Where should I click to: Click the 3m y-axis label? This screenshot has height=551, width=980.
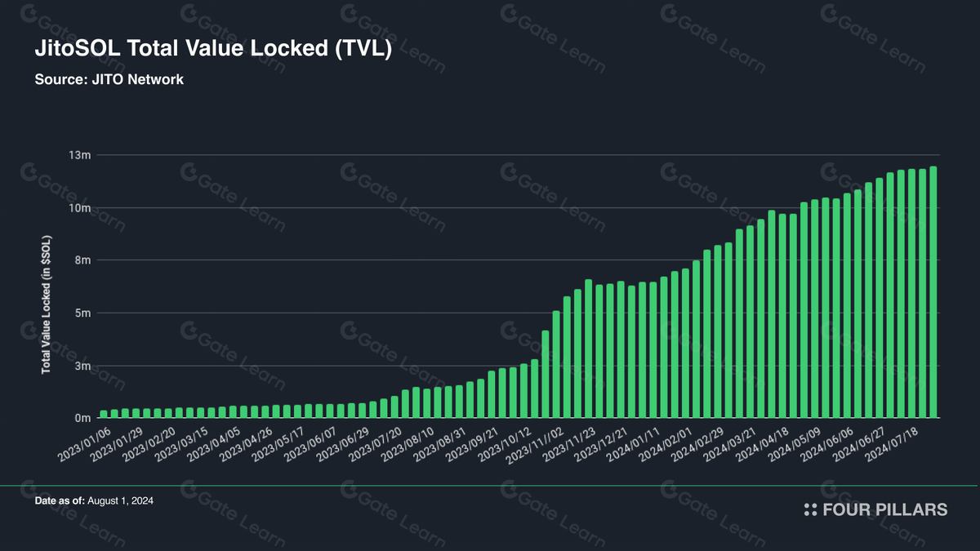click(82, 366)
